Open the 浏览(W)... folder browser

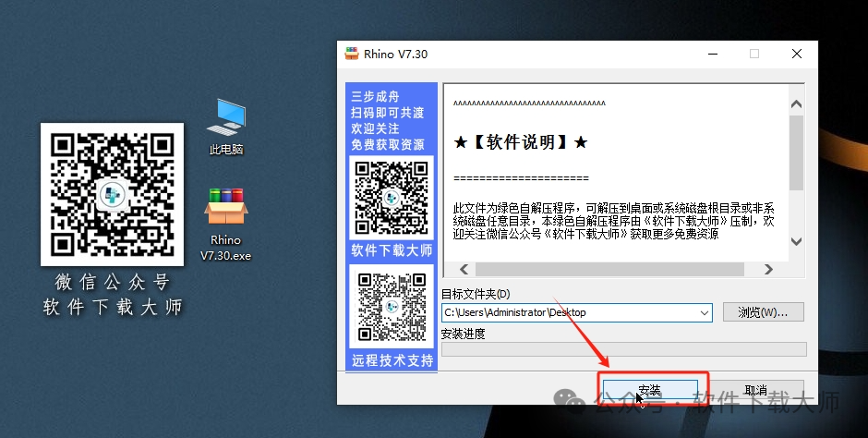[763, 312]
